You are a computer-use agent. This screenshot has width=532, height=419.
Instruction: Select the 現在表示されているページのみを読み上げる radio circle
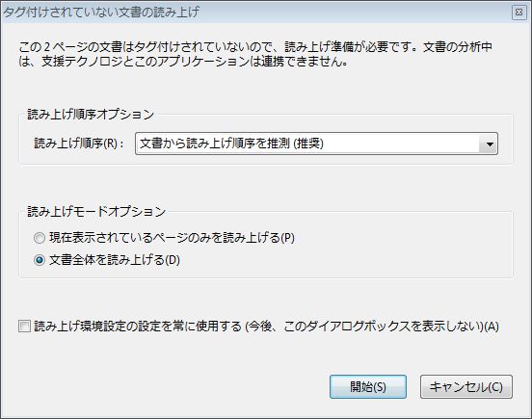point(40,238)
